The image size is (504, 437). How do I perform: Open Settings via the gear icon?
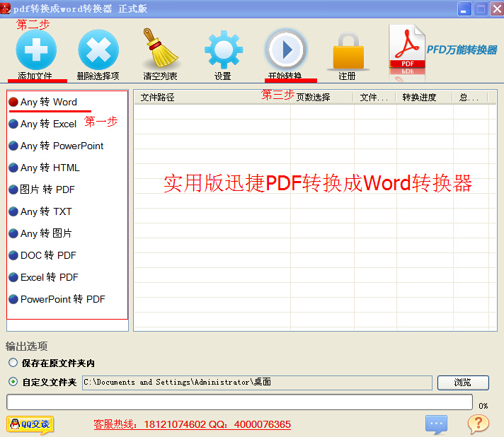[224, 49]
